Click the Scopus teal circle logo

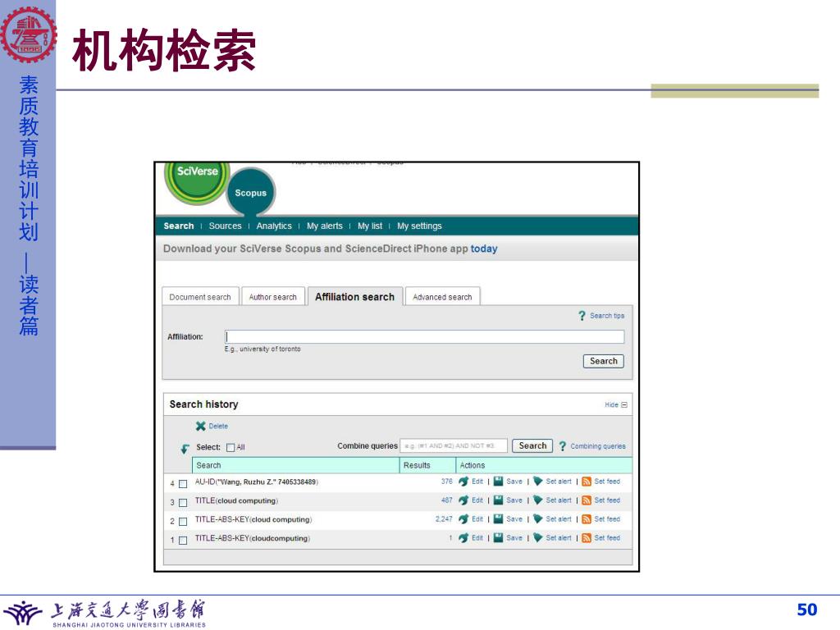pyautogui.click(x=250, y=192)
